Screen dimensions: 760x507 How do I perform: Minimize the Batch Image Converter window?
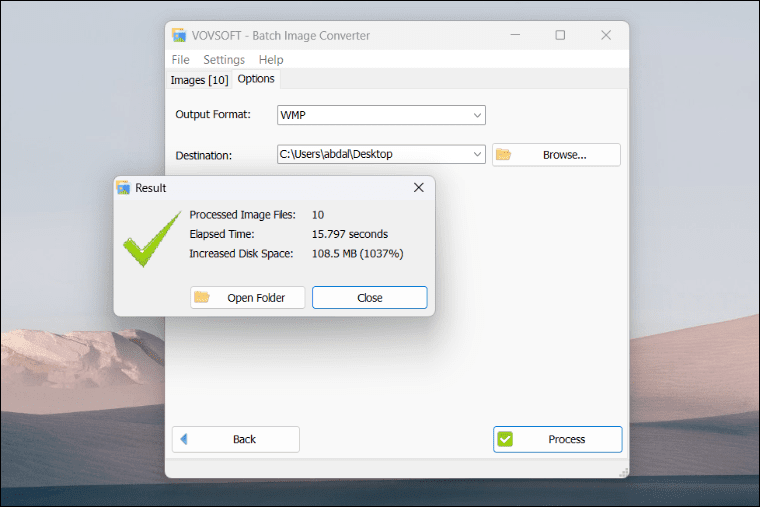[x=515, y=35]
